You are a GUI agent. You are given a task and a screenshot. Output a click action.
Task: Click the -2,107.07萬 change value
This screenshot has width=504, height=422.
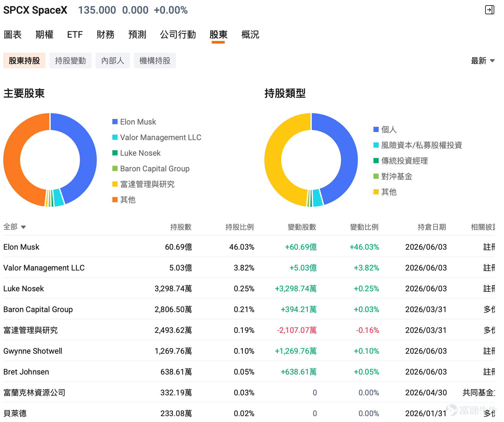(x=297, y=330)
